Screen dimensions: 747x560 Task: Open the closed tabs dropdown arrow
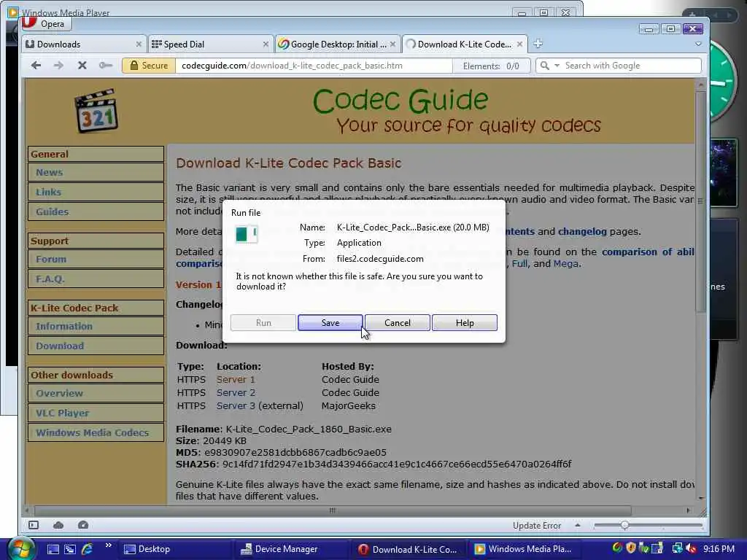698,44
